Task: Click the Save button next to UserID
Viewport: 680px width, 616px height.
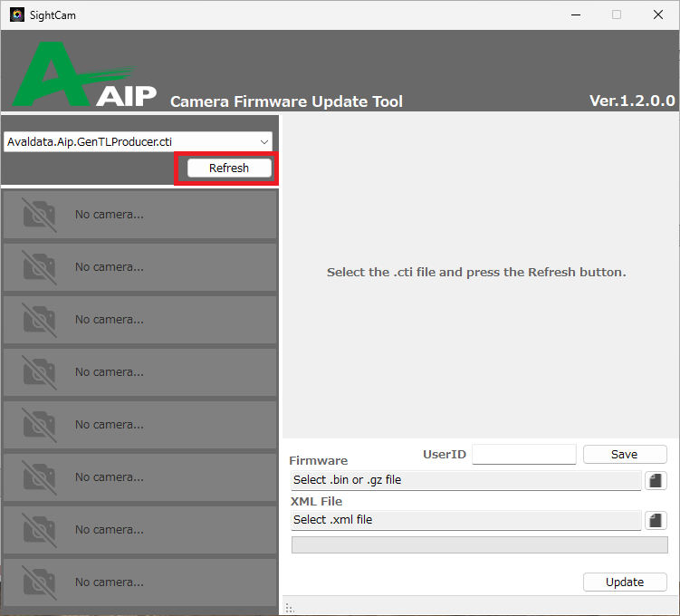Action: click(625, 454)
